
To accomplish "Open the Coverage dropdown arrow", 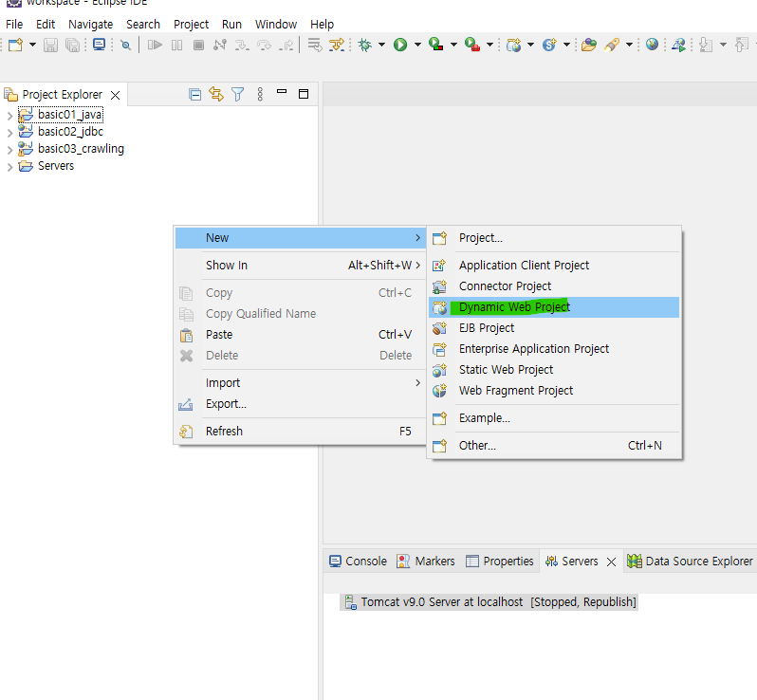I will click(x=453, y=45).
